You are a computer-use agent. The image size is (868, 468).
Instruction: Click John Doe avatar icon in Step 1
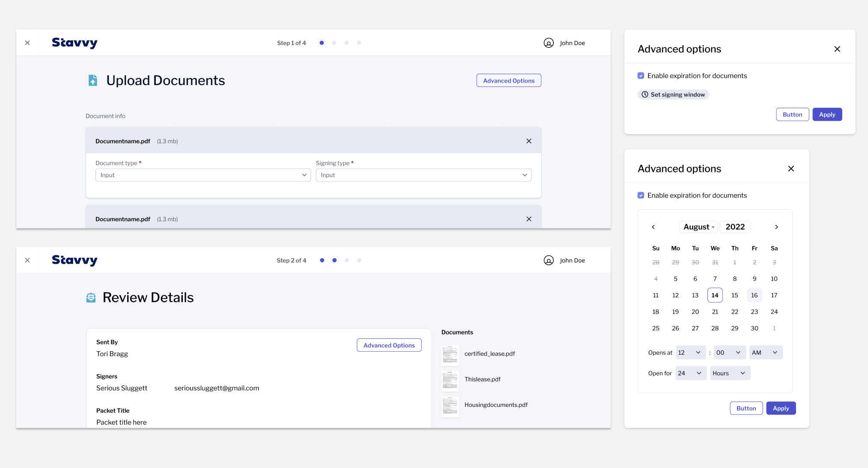click(x=548, y=43)
